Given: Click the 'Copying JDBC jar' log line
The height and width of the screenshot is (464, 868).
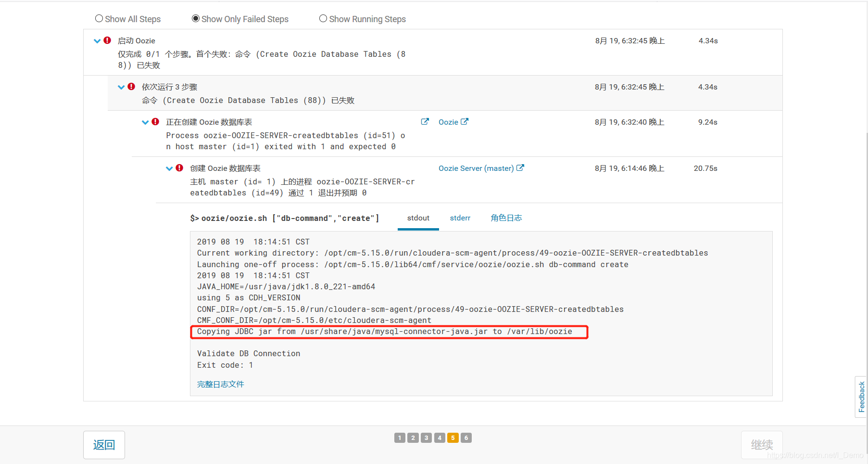Looking at the screenshot, I should tap(385, 332).
